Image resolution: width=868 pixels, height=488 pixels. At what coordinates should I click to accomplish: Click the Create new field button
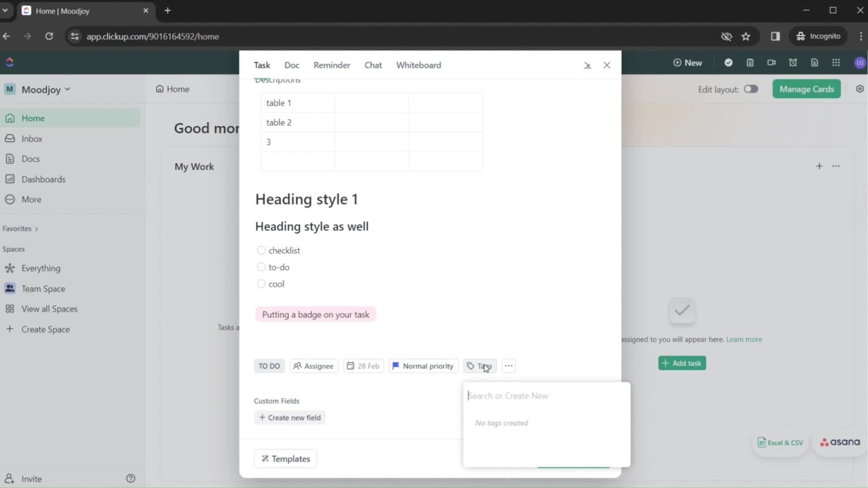(x=290, y=417)
